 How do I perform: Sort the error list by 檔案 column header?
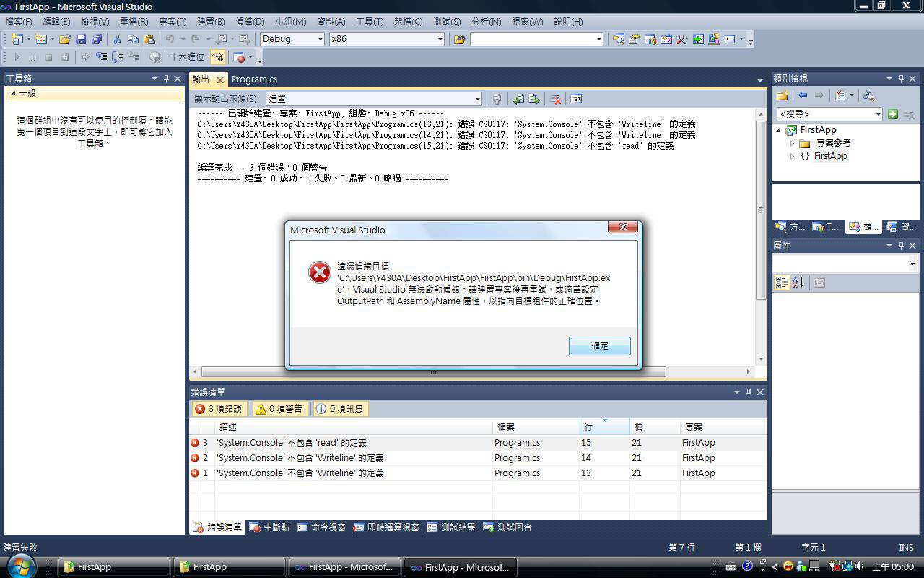(x=536, y=427)
